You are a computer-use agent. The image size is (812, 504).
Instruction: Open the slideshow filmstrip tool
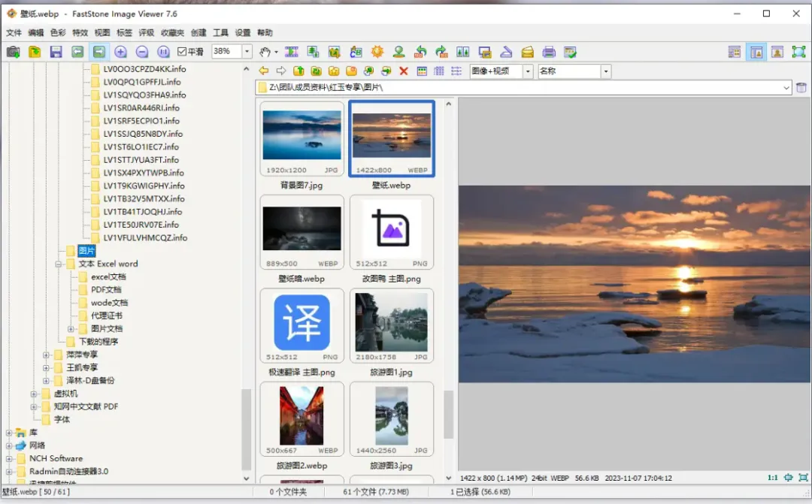(x=291, y=52)
